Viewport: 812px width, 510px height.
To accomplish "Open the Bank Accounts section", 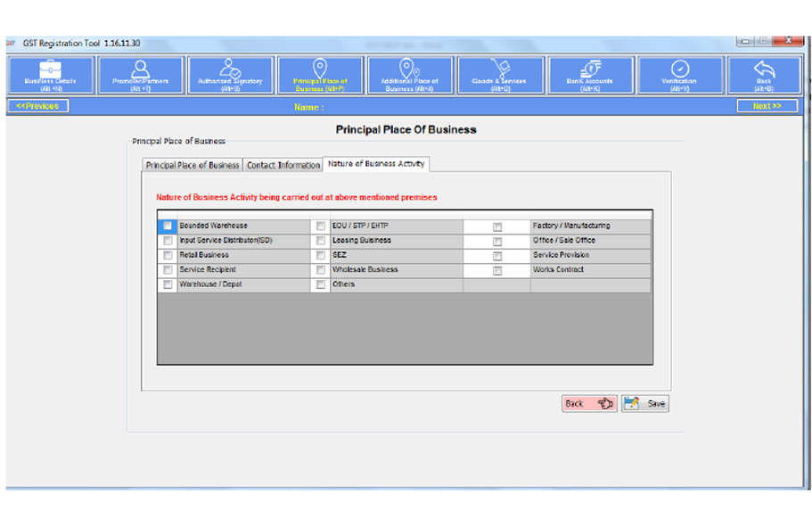I will coord(590,75).
